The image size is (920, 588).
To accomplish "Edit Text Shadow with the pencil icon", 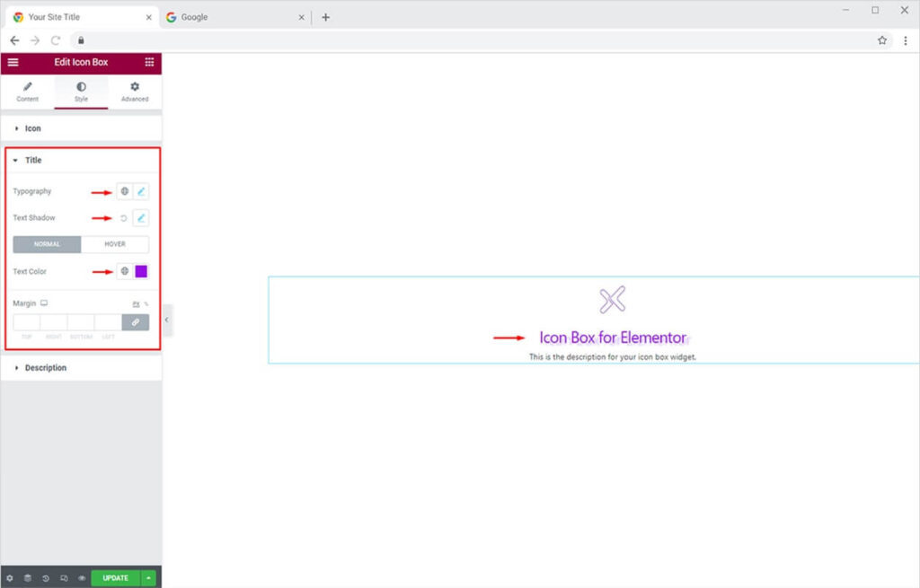I will point(141,218).
